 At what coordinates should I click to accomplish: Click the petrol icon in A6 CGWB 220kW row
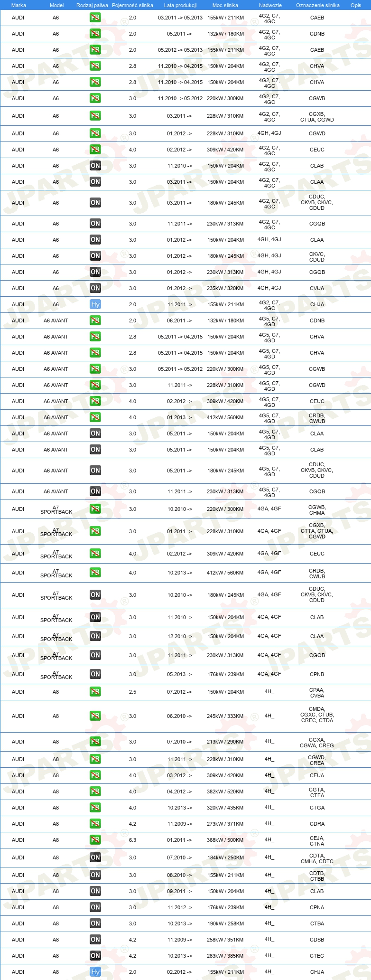[95, 98]
